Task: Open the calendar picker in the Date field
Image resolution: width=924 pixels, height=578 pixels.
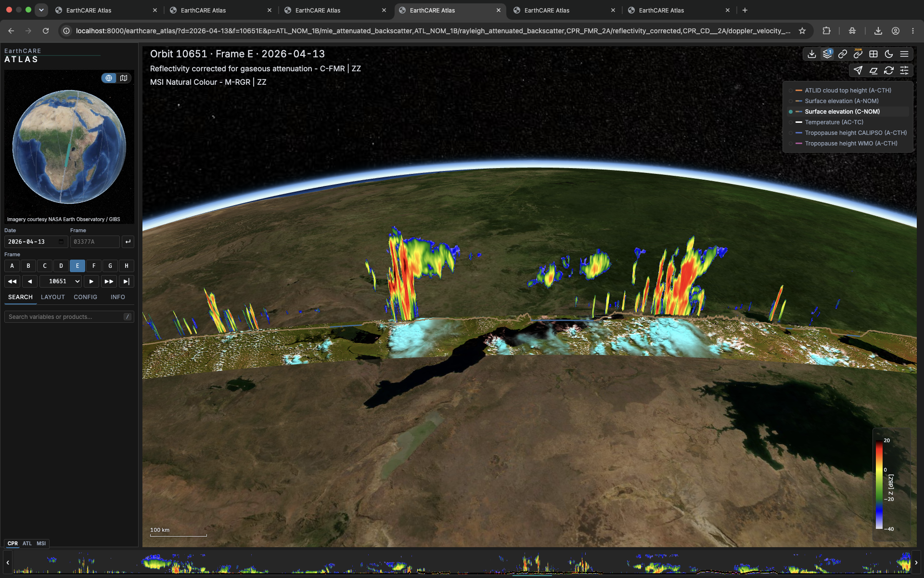Action: 61,242
